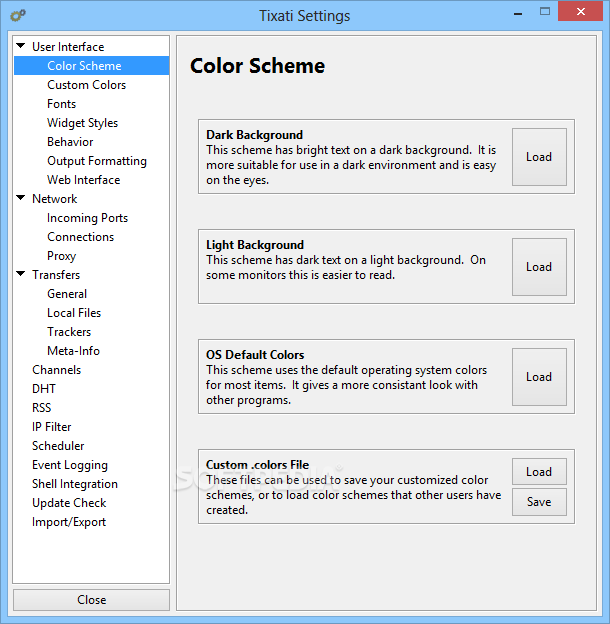This screenshot has height=624, width=610.
Task: Open Meta-Info settings page
Action: (73, 351)
